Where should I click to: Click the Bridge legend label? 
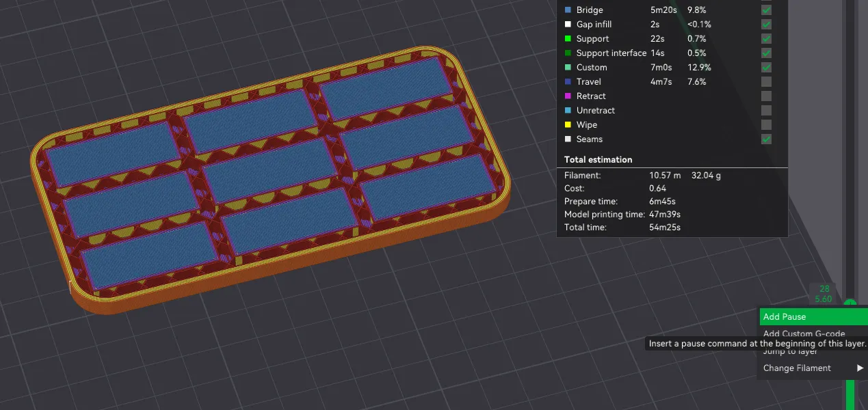tap(590, 10)
